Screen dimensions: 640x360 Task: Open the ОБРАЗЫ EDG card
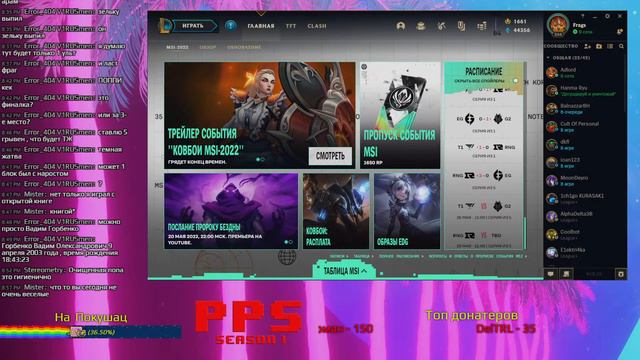tap(407, 211)
